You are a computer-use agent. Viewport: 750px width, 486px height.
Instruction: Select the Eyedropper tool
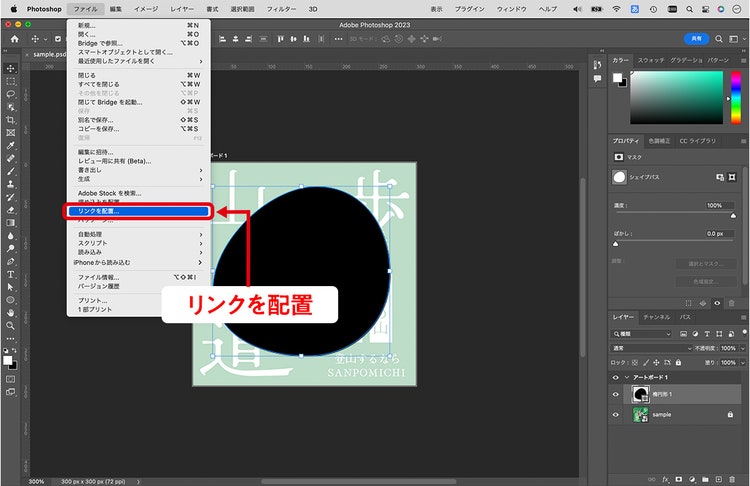point(11,146)
